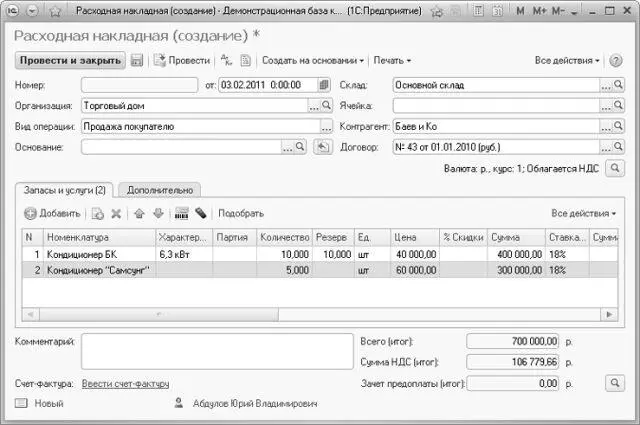Click the Добавить button to add row
The width and height of the screenshot is (640, 425).
click(x=52, y=213)
